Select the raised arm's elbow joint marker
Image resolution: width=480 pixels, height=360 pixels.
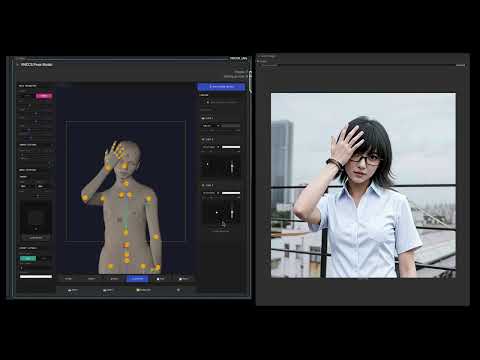85,198
